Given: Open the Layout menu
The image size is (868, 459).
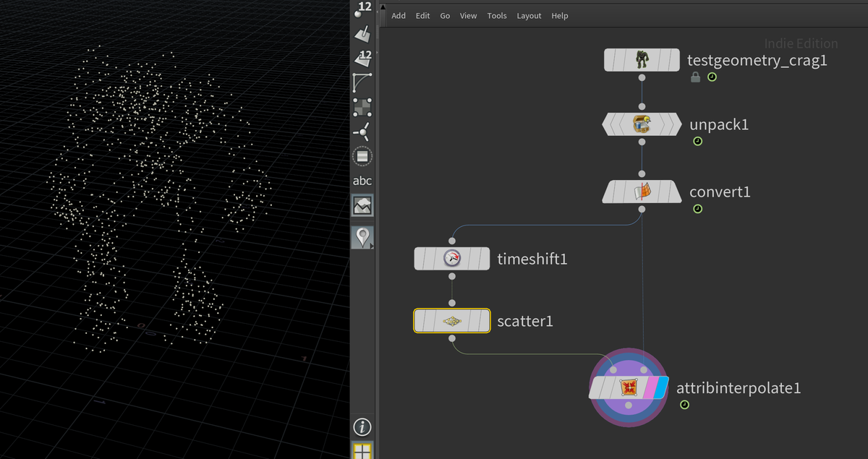Looking at the screenshot, I should click(x=529, y=16).
